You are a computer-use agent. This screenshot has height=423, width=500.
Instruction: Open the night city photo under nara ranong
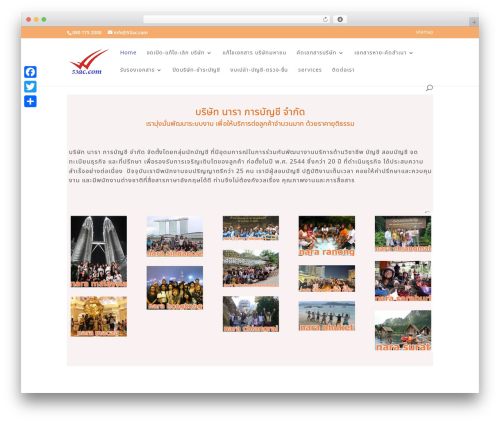(327, 279)
